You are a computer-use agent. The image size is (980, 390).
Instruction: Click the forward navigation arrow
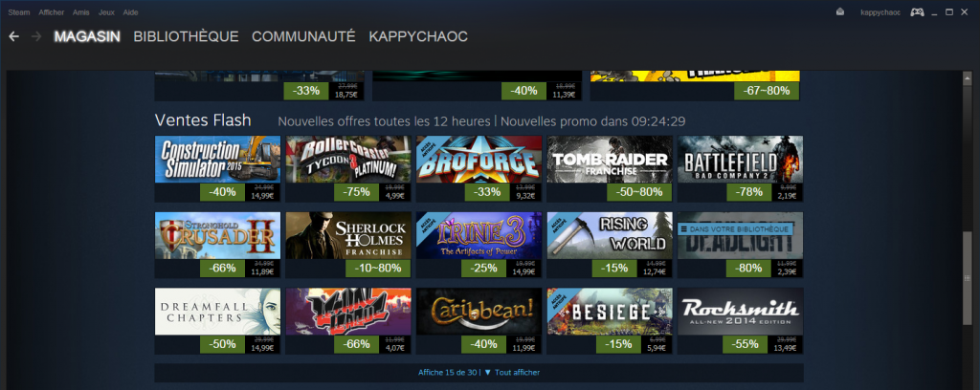pyautogui.click(x=36, y=37)
